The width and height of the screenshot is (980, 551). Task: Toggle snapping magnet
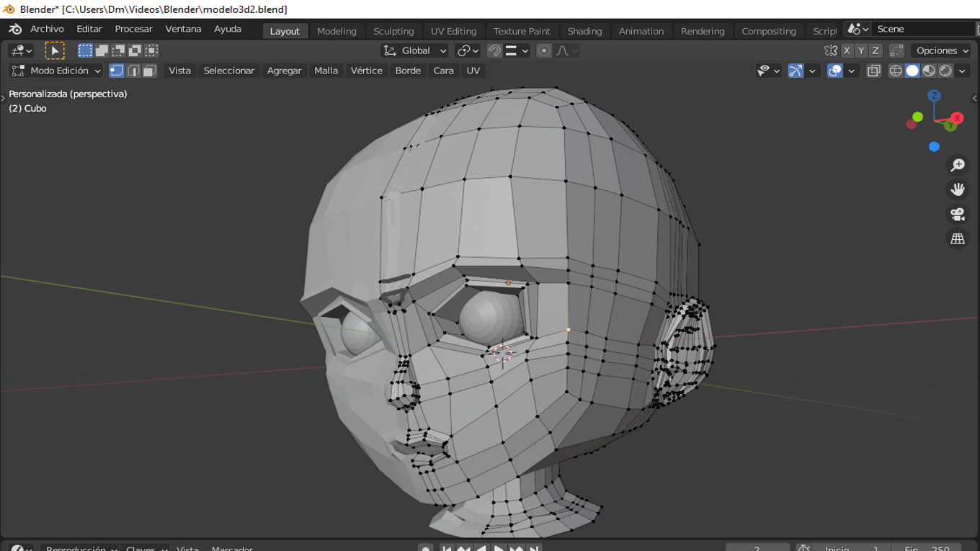[x=494, y=50]
